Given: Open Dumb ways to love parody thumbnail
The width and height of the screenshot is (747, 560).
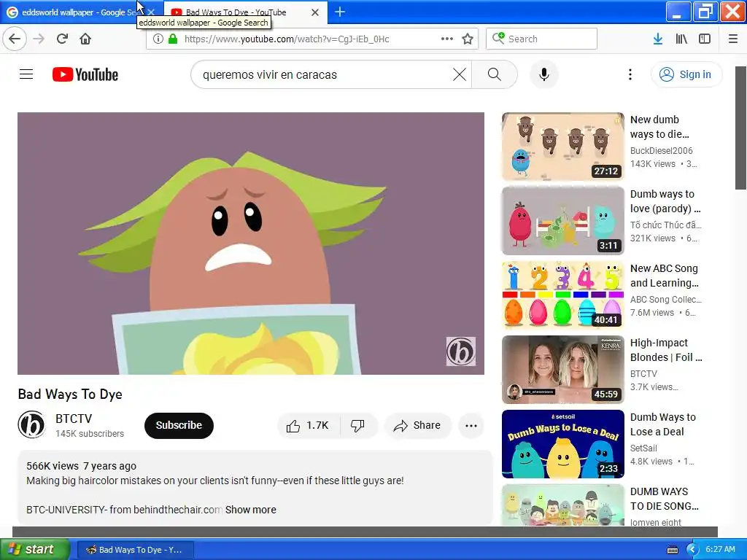Looking at the screenshot, I should point(562,220).
